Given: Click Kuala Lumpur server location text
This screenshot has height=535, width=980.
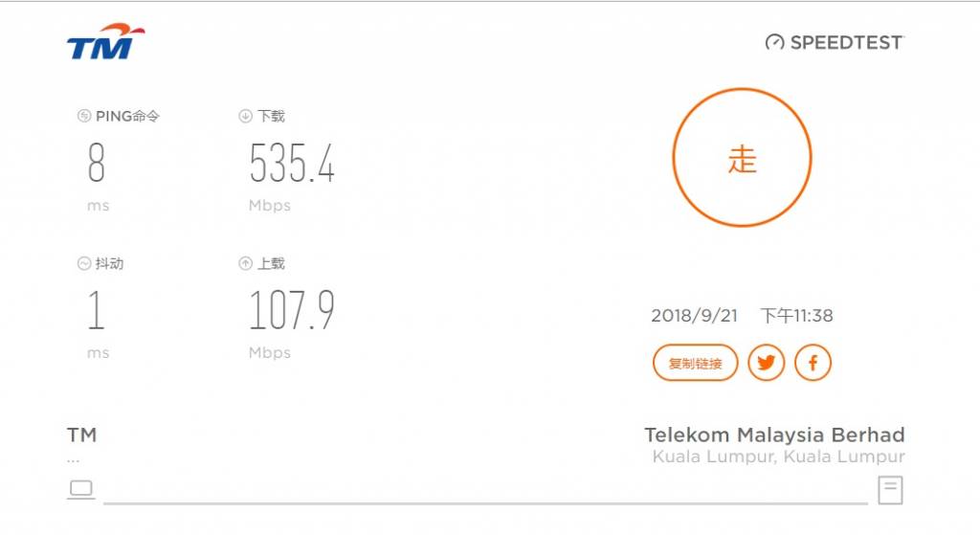Looking at the screenshot, I should tap(778, 457).
